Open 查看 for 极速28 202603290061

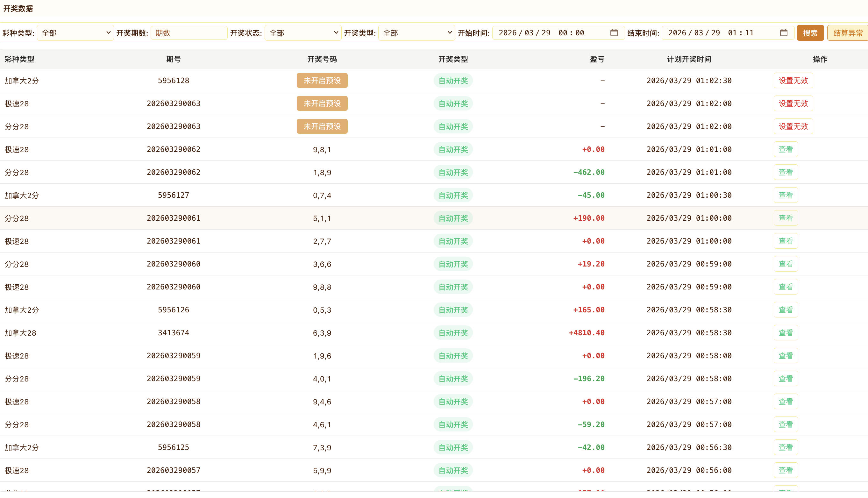pos(786,241)
